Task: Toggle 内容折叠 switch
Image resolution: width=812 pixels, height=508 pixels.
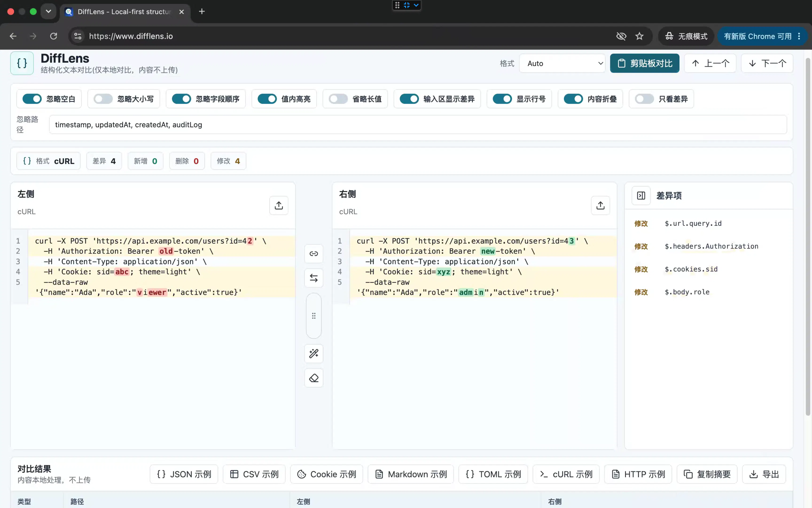Action: click(574, 99)
